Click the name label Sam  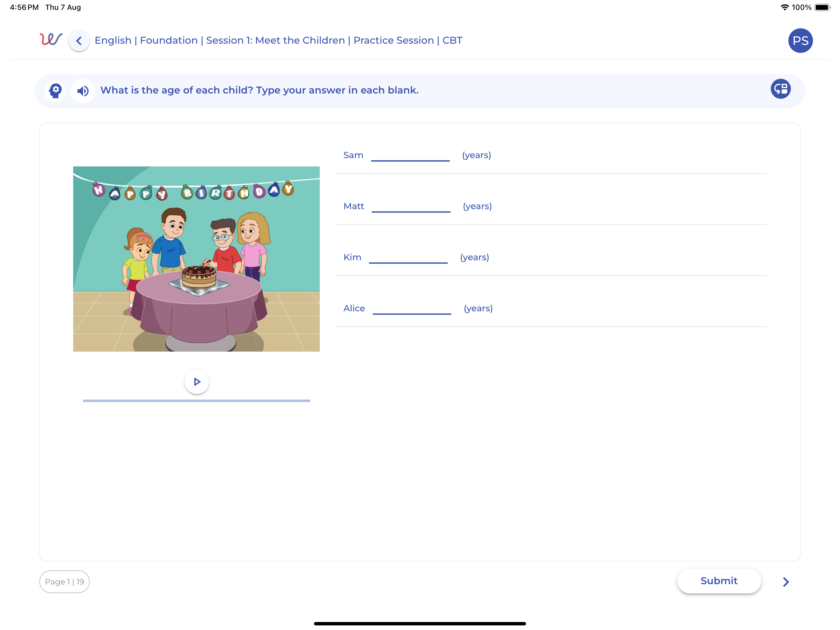coord(353,155)
